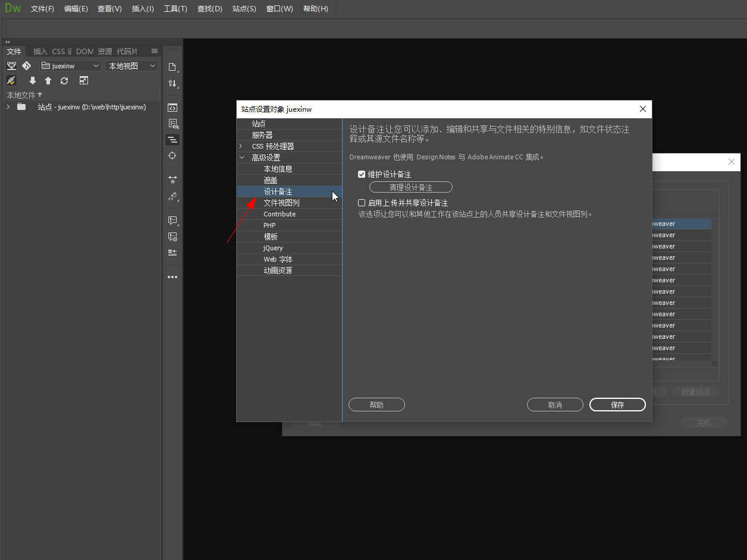Click the down-arrow Get files icon

pyautogui.click(x=33, y=80)
